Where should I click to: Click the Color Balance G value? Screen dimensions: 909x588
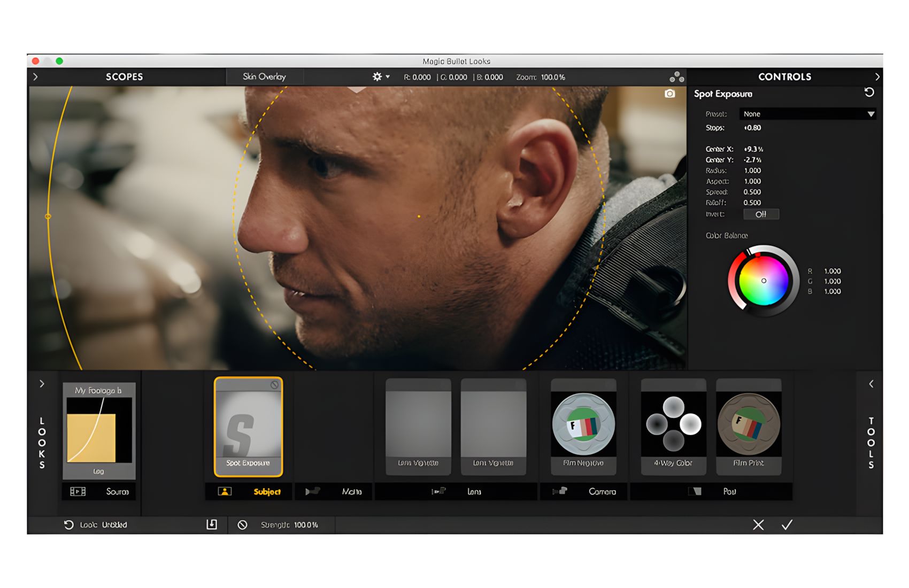pos(833,281)
